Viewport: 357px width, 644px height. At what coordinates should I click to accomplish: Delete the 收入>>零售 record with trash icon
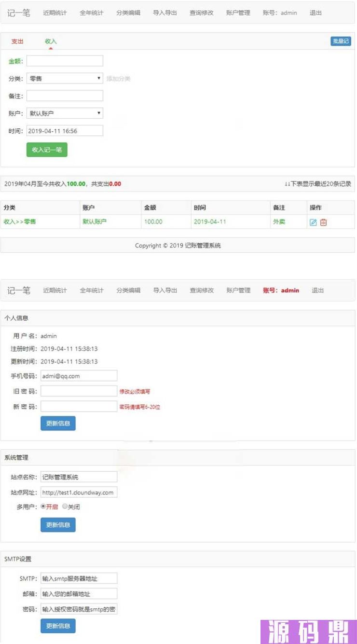pyautogui.click(x=323, y=222)
